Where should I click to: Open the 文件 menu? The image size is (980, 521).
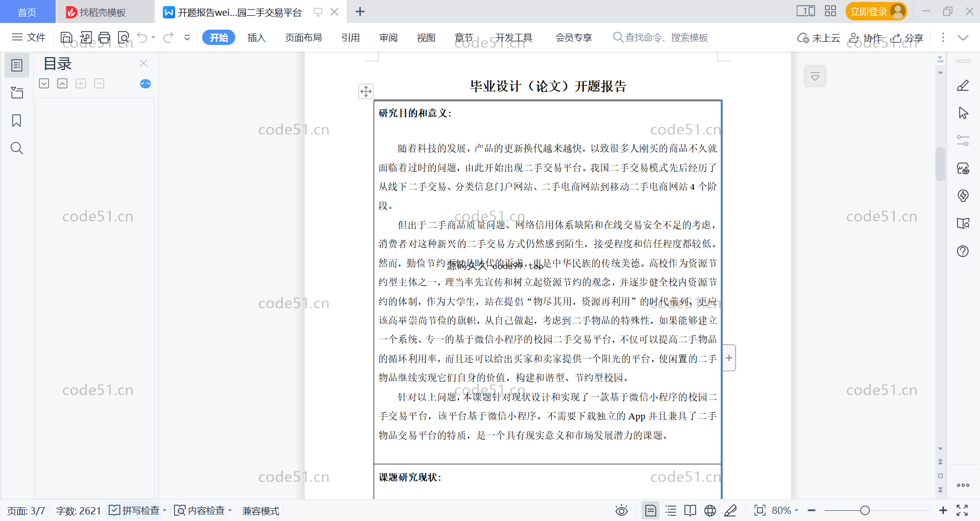[29, 37]
